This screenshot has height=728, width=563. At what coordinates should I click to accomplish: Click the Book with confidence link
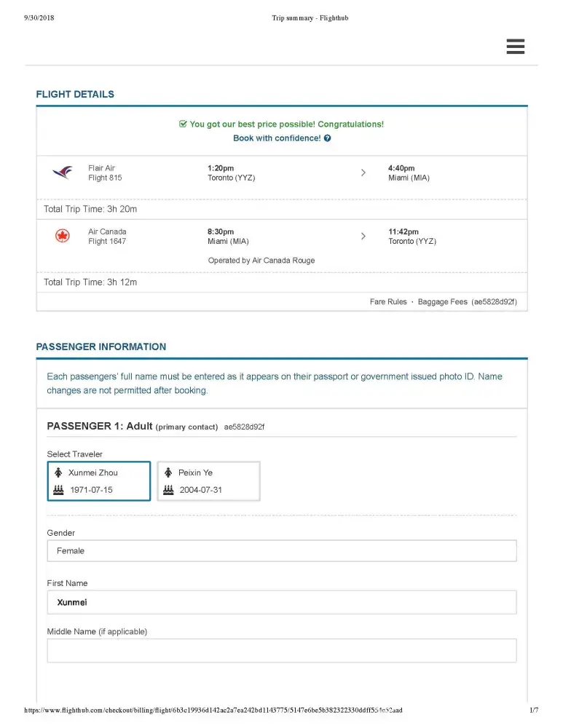[x=277, y=138]
